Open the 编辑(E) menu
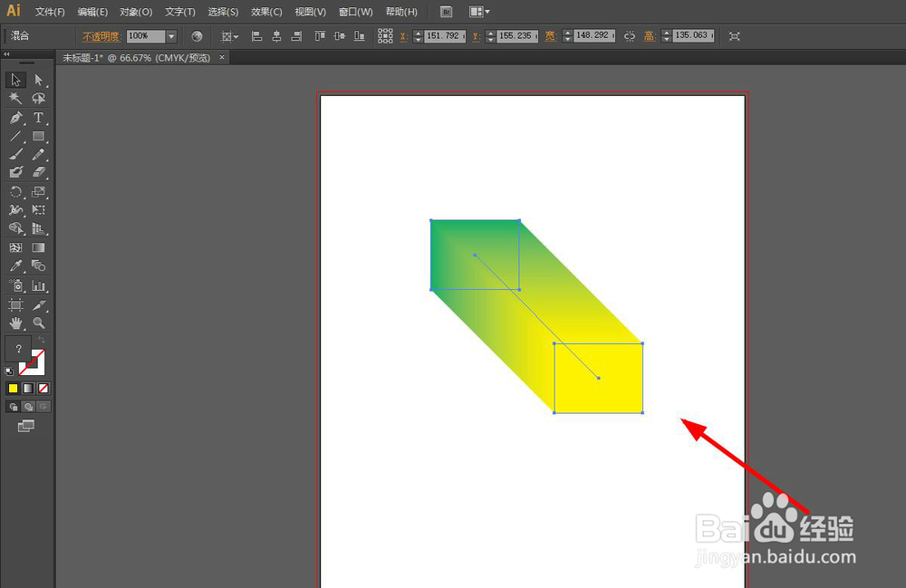 (x=92, y=12)
